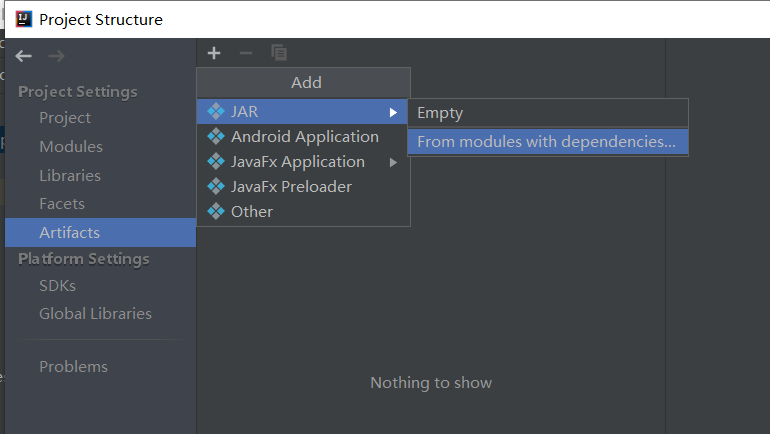Go to Modules settings
Viewport: 770px width, 434px height.
[71, 147]
